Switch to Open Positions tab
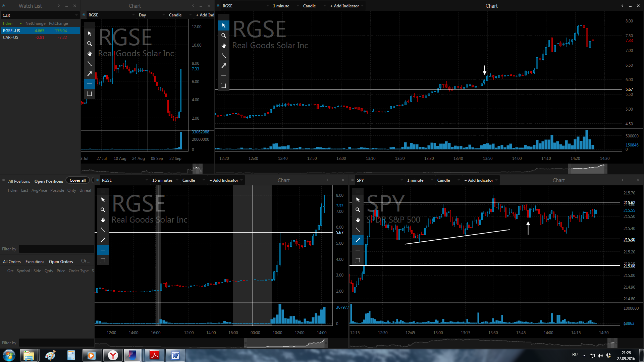Image resolution: width=644 pixels, height=362 pixels. coord(49,181)
